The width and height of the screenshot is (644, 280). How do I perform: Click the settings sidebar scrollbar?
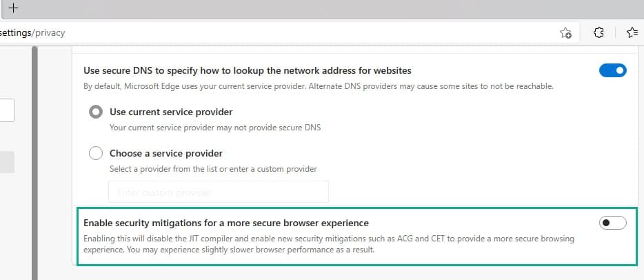pos(34,166)
